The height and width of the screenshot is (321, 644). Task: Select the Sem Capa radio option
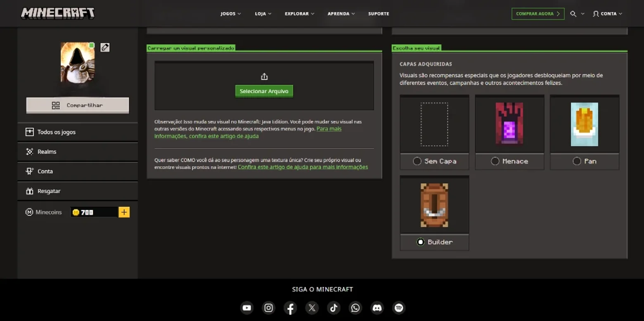[417, 161]
